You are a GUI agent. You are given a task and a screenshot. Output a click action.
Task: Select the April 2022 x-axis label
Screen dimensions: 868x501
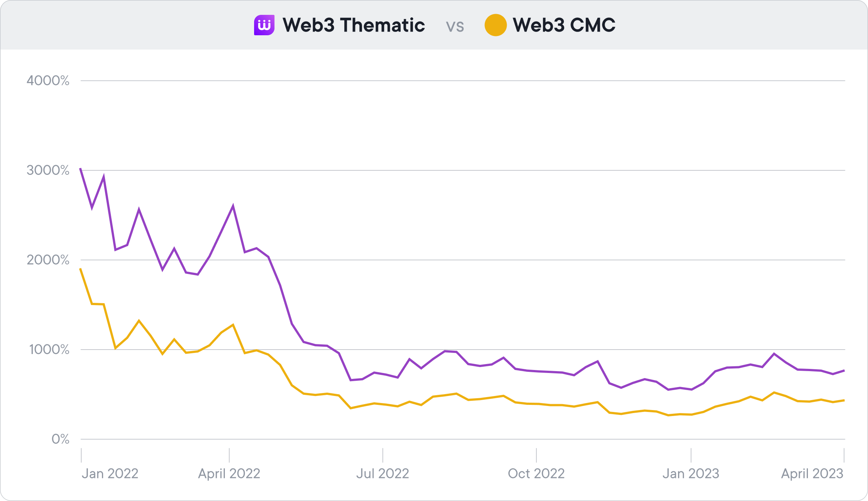point(229,474)
